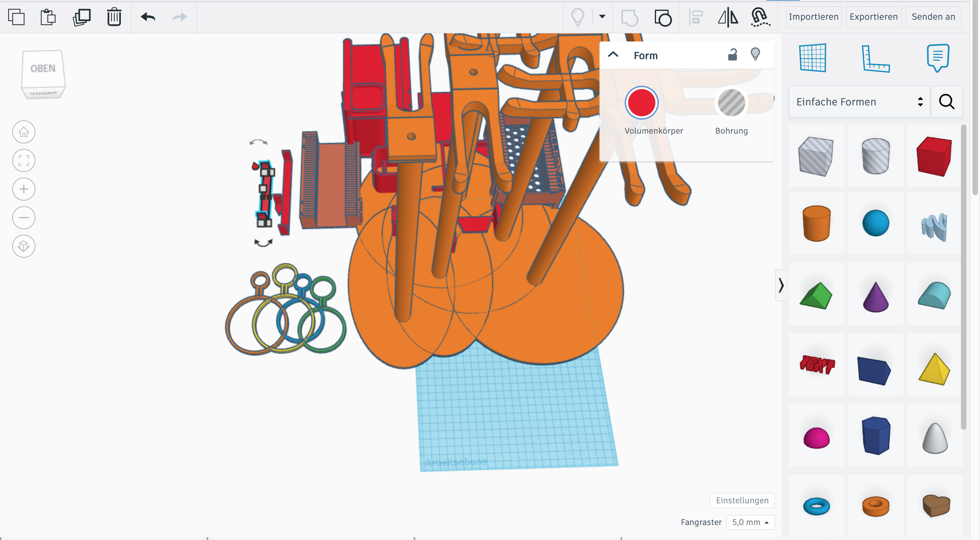
Task: Open the align (Ausrichten) tool
Action: [x=696, y=17]
